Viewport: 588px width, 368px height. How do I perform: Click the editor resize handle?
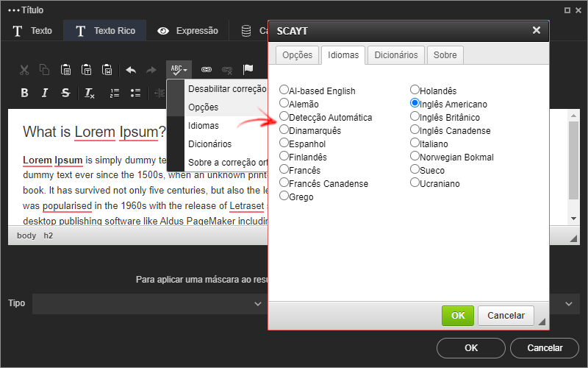point(573,238)
